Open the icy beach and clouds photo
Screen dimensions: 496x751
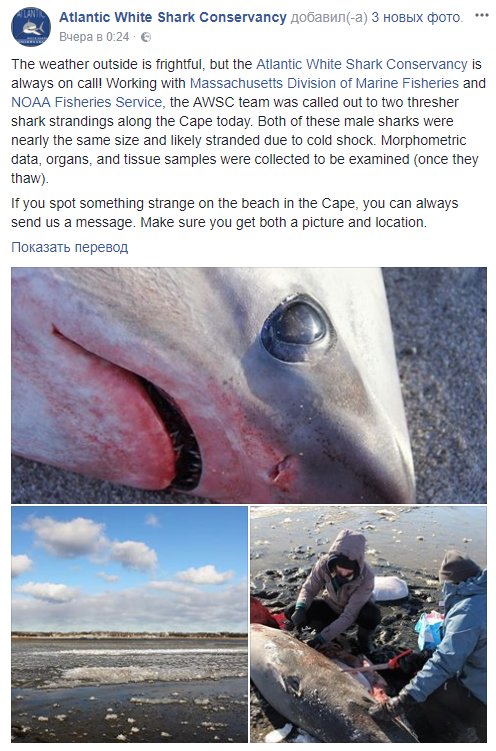coord(129,625)
